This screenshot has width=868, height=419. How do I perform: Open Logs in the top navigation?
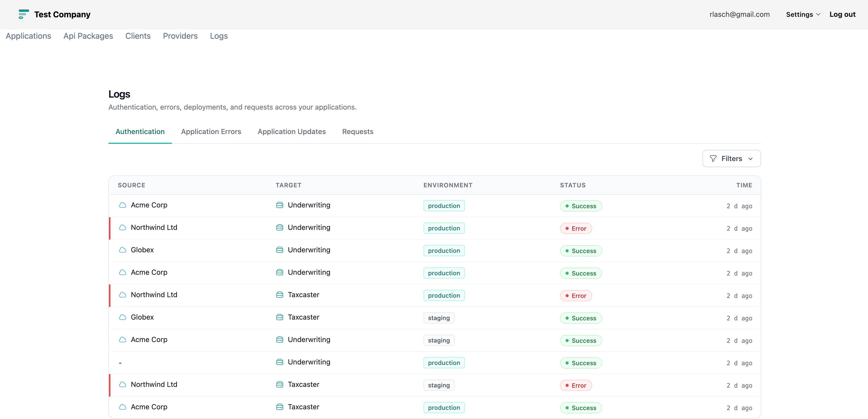(219, 36)
